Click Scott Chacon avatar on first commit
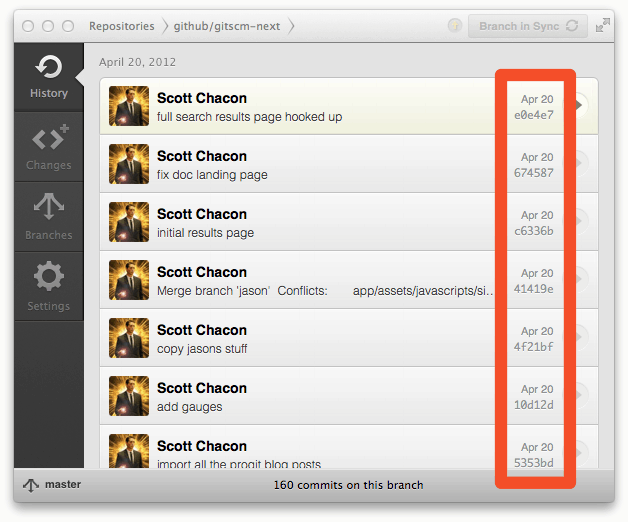This screenshot has height=522, width=628. (x=129, y=106)
